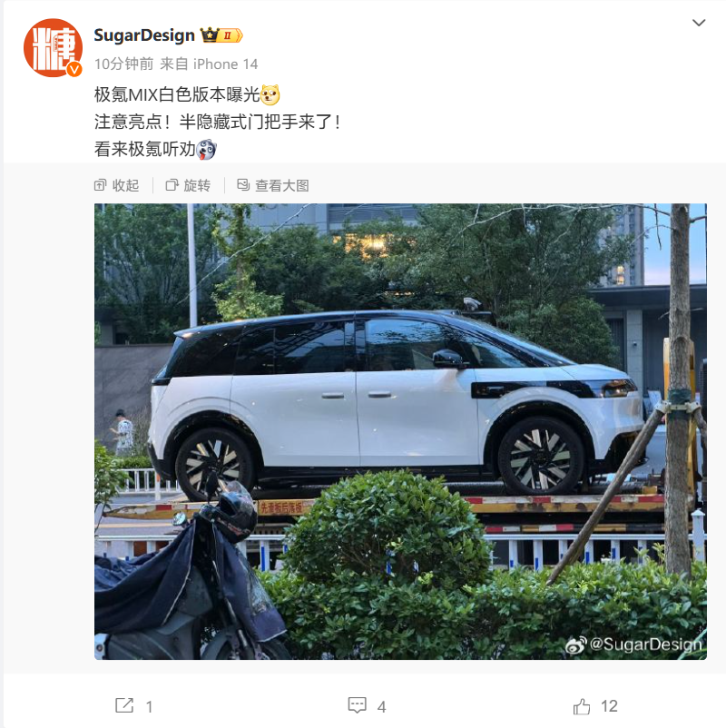Open the SugarDesign username link
This screenshot has width=726, height=728.
coord(144,35)
